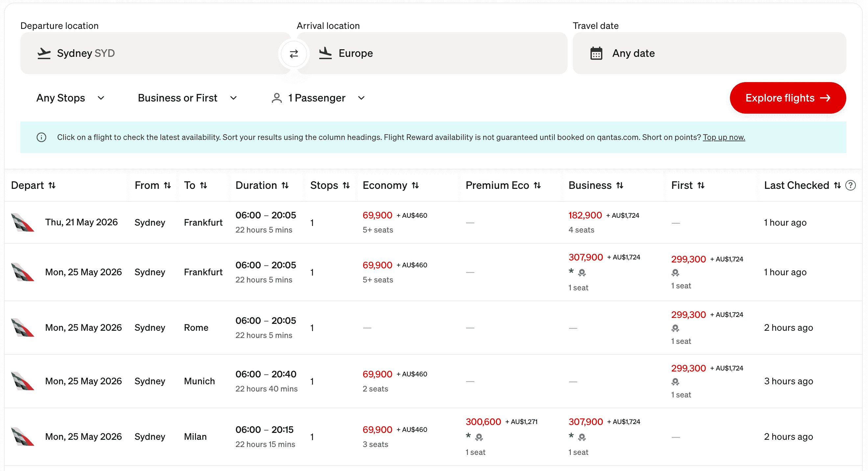
Task: Select Mon Frankfurt First 299,300 fare
Action: click(688, 259)
